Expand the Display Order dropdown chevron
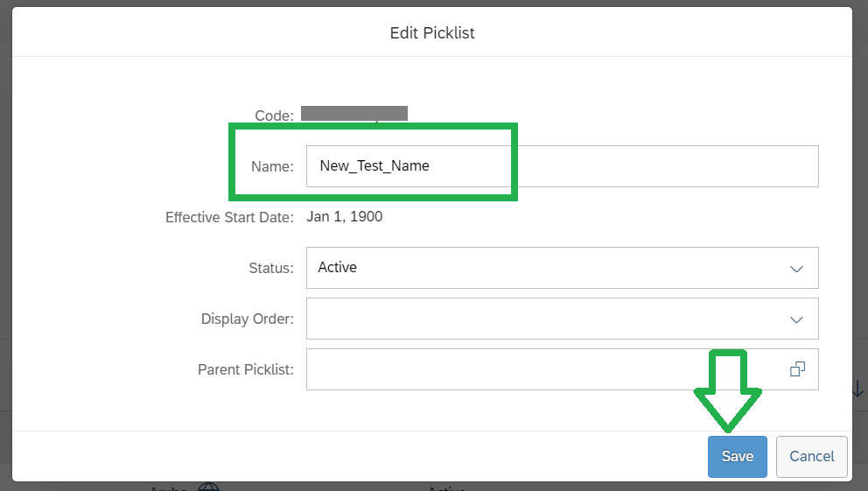Image resolution: width=868 pixels, height=491 pixels. click(x=796, y=320)
